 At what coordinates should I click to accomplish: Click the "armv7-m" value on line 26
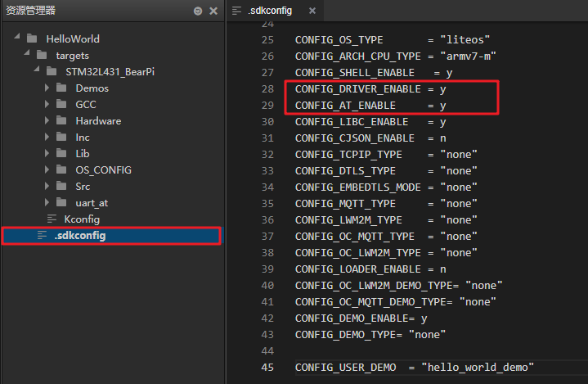coord(469,56)
